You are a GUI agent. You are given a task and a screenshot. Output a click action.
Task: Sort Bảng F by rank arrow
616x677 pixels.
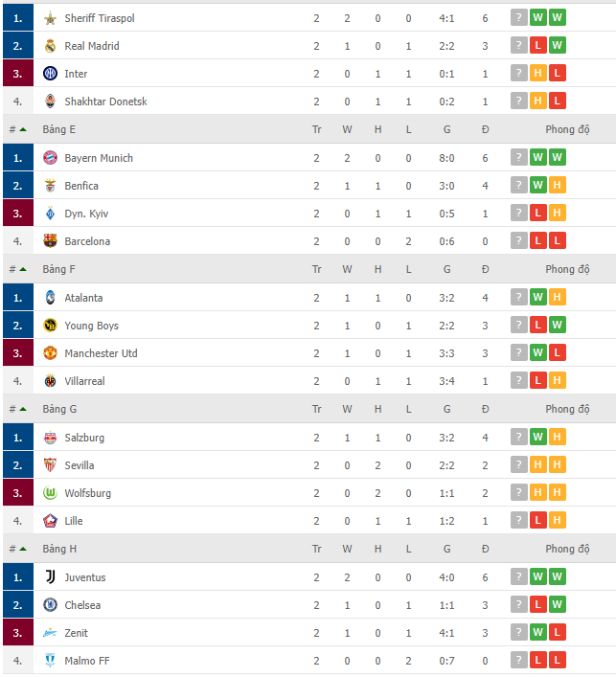click(x=23, y=269)
